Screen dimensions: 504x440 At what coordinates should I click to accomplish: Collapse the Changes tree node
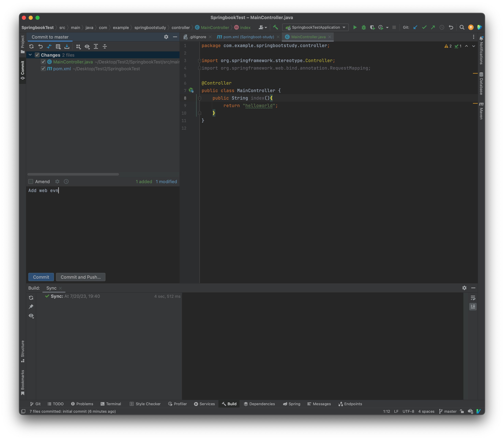31,55
